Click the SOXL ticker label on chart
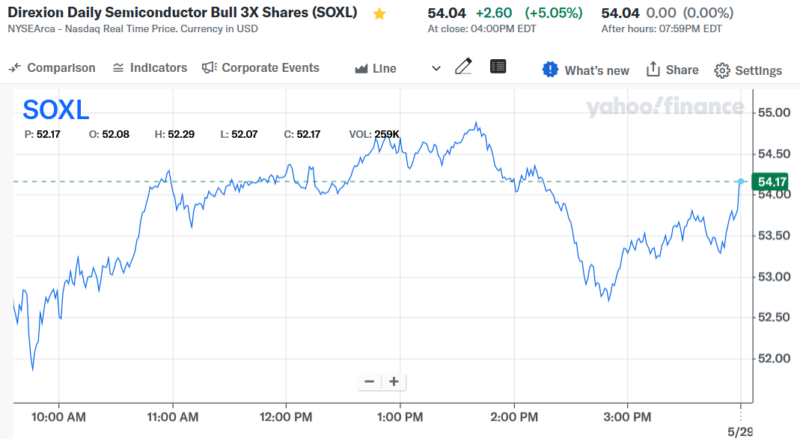This screenshot has height=439, width=800. point(56,110)
